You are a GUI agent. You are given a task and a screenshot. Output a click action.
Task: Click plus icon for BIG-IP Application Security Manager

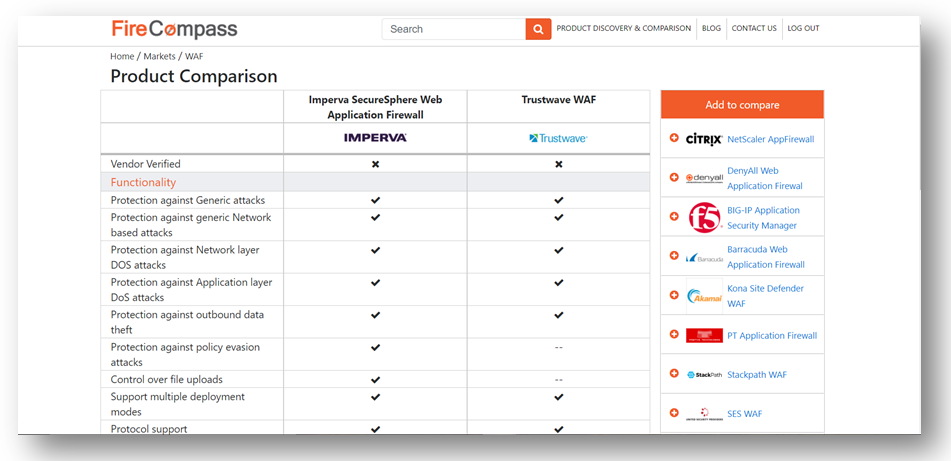(x=674, y=217)
